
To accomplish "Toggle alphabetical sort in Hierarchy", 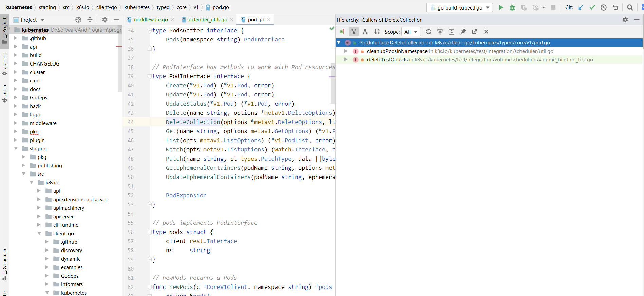I will (377, 32).
